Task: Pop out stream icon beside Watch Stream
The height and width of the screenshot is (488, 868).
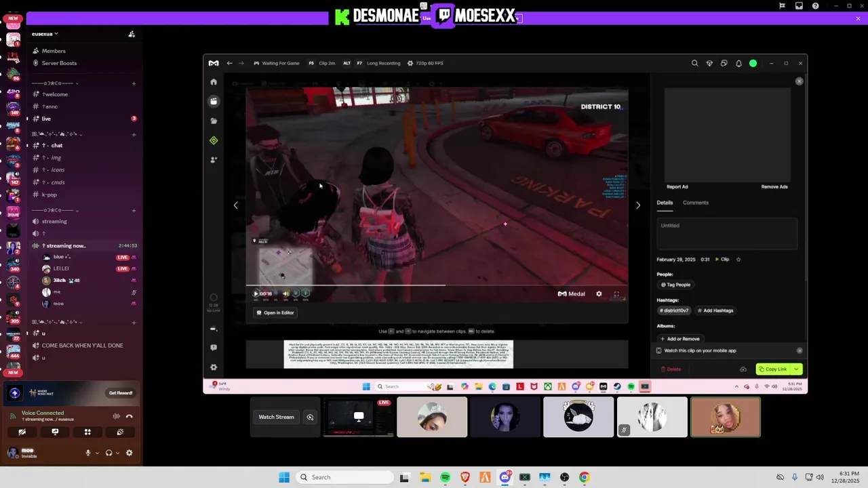Action: point(310,417)
